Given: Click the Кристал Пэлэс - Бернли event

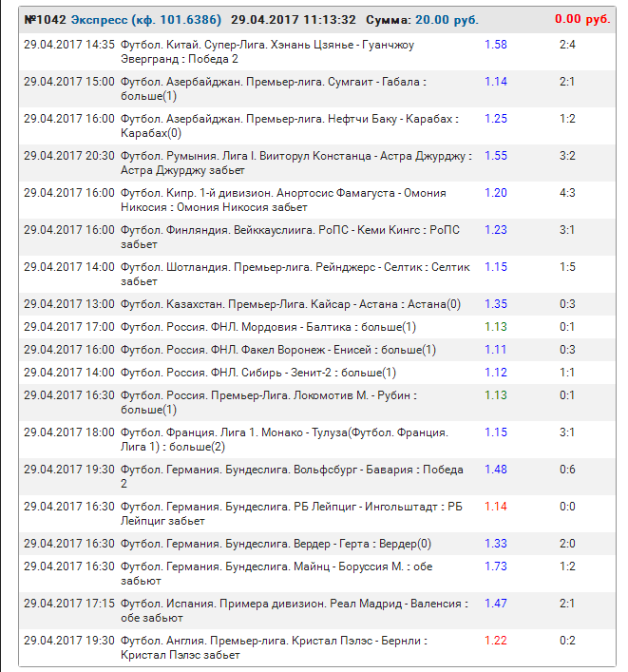Looking at the screenshot, I should click(x=275, y=648).
